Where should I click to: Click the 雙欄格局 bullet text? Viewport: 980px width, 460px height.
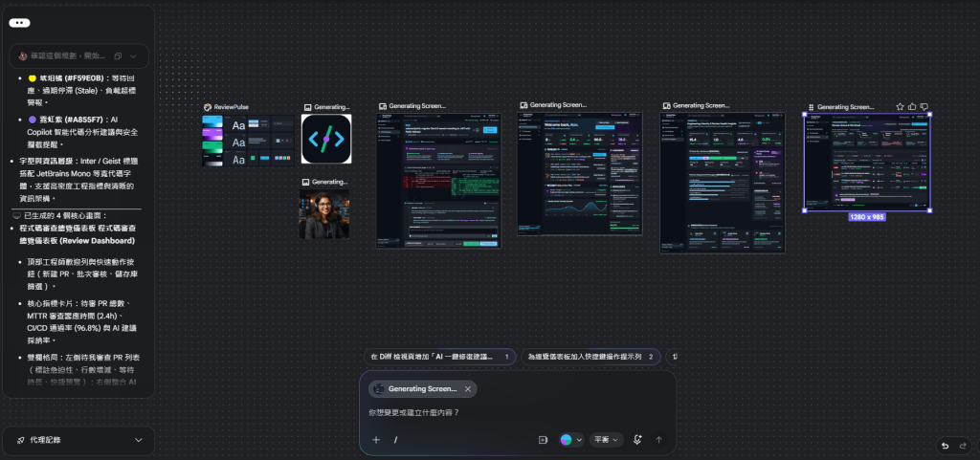tap(82, 369)
